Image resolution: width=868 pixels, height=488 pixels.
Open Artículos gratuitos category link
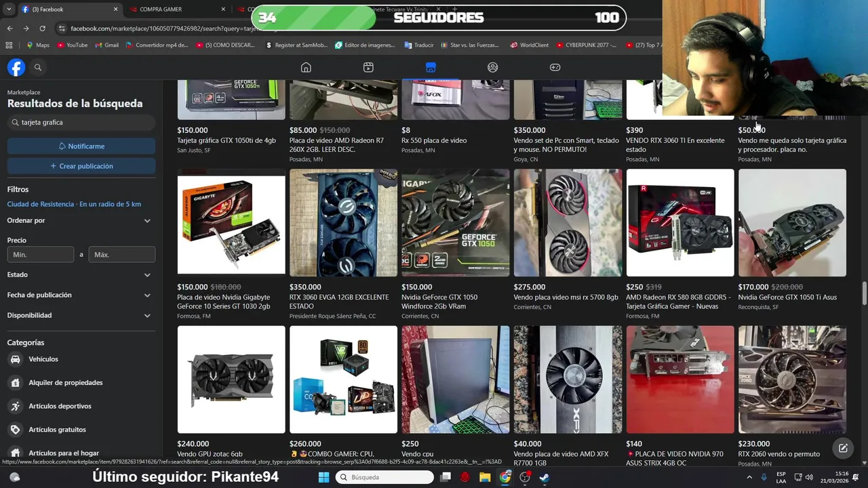click(x=57, y=430)
